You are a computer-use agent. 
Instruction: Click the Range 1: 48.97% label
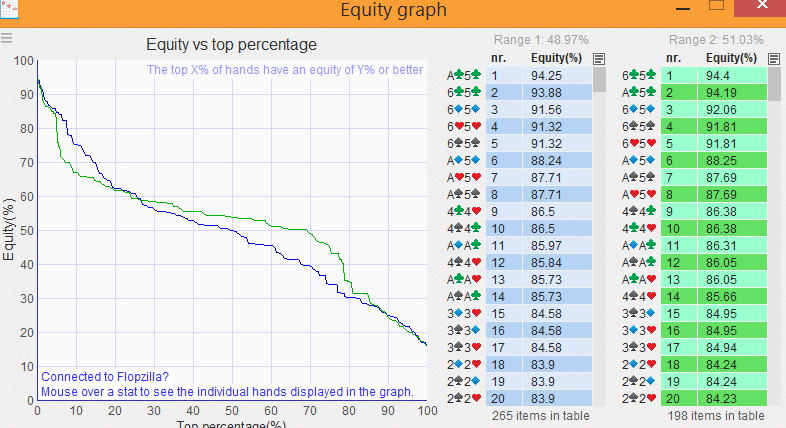point(541,40)
